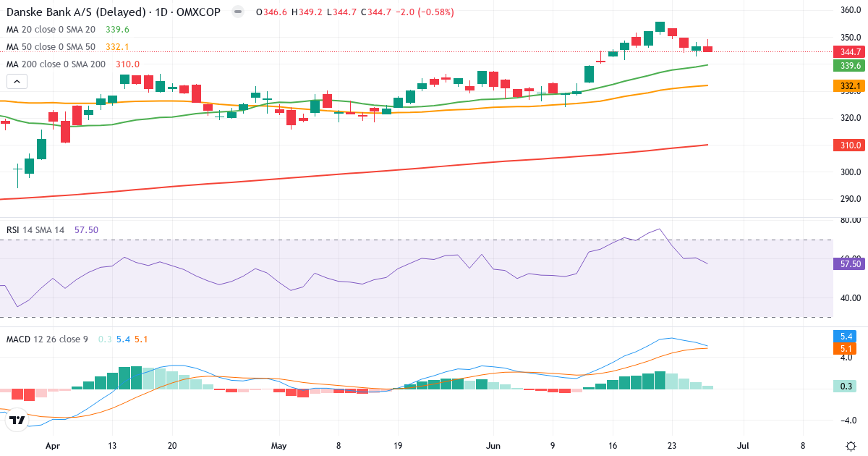This screenshot has width=868, height=456.
Task: Select the MACD 12 26 close 9 legend
Action: pos(48,339)
